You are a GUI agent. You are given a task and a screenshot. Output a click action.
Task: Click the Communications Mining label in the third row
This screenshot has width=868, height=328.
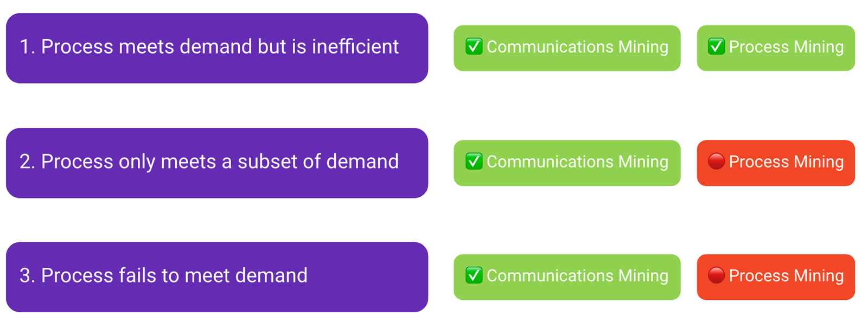(577, 276)
